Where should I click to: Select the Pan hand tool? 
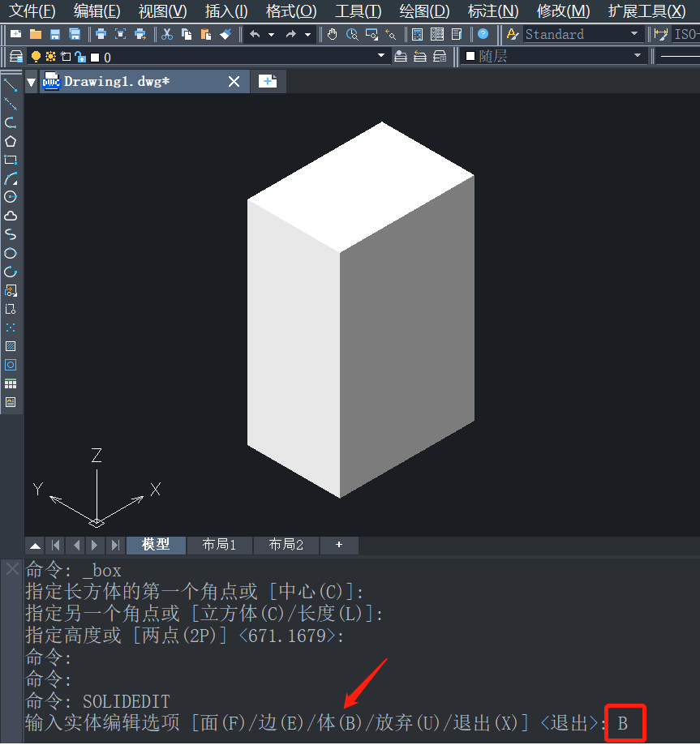coord(333,34)
